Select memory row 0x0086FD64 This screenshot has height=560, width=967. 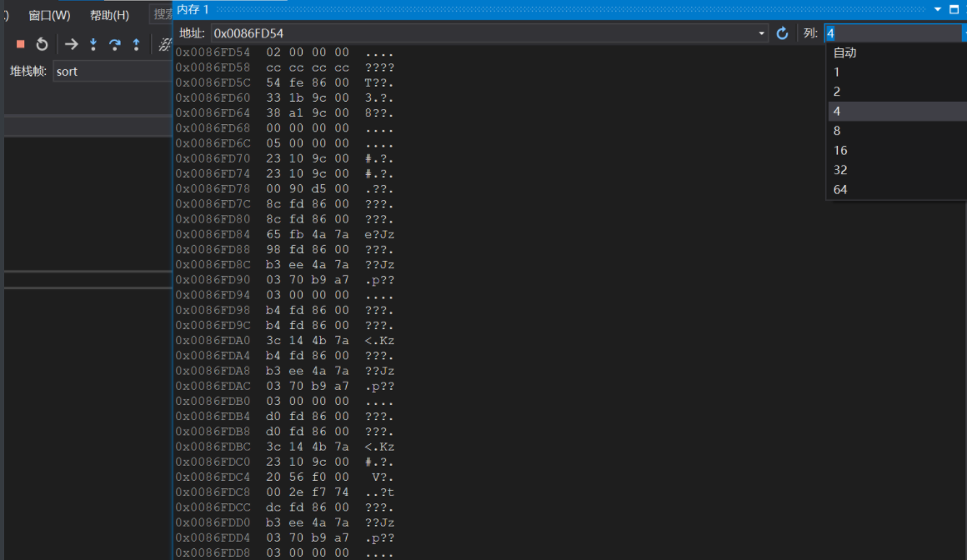[284, 112]
